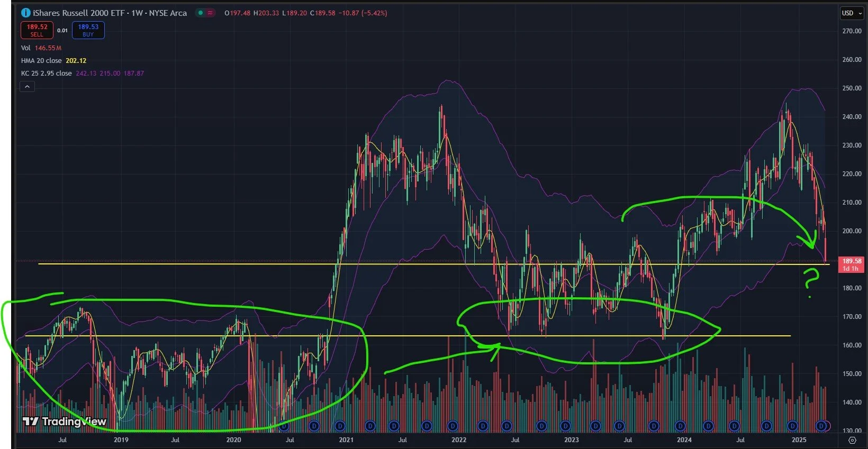The width and height of the screenshot is (868, 449).
Task: Click the 2019 time axis label
Action: (x=121, y=440)
